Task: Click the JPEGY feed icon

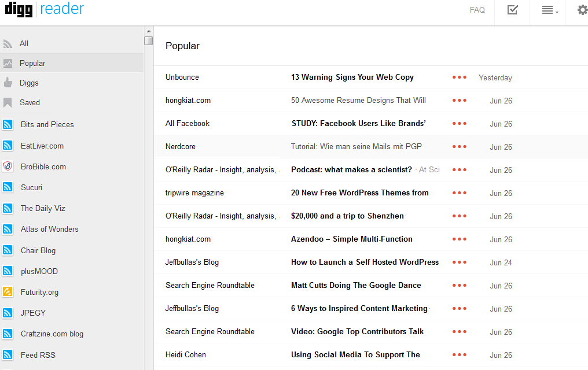Action: click(x=8, y=313)
